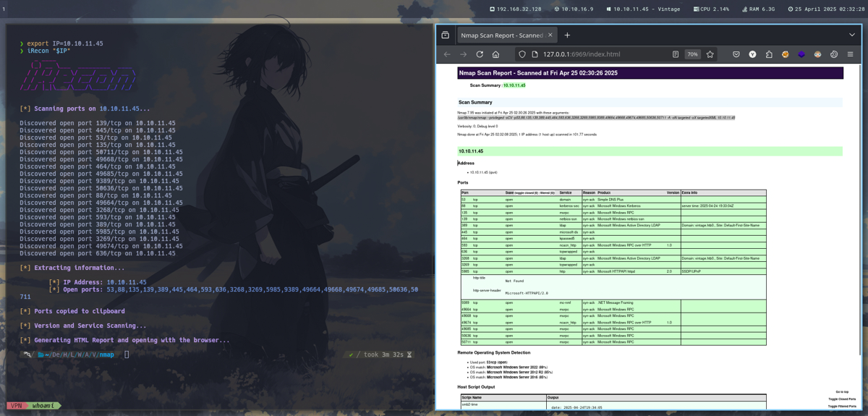Open a new browser tab

pyautogui.click(x=567, y=35)
